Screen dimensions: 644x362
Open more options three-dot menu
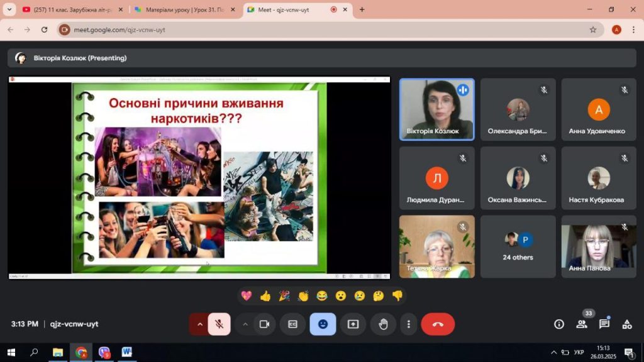tap(409, 324)
